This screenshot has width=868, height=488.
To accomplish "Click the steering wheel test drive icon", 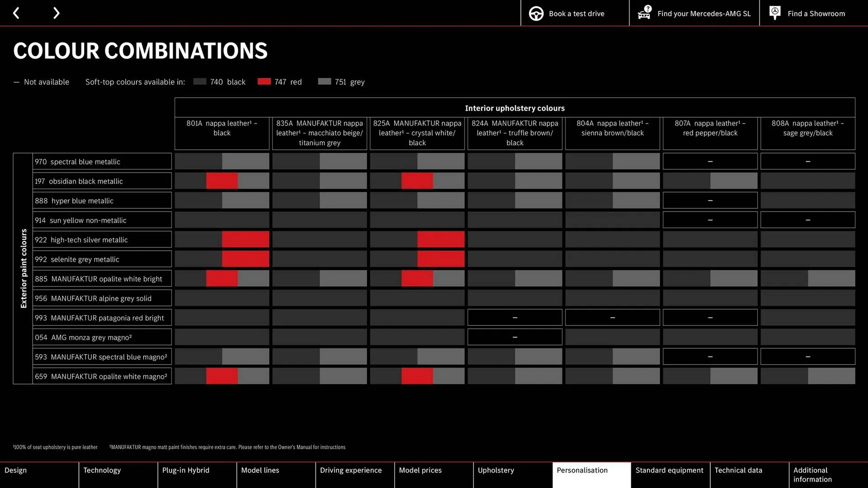I will click(x=536, y=14).
